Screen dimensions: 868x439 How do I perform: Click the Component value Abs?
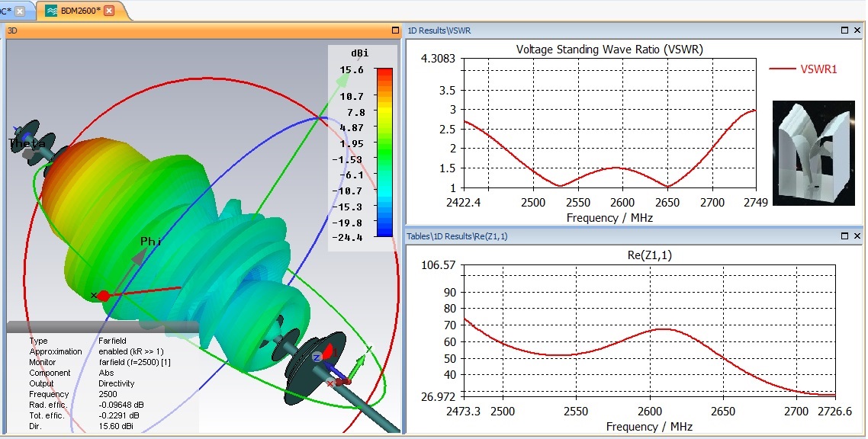point(106,373)
